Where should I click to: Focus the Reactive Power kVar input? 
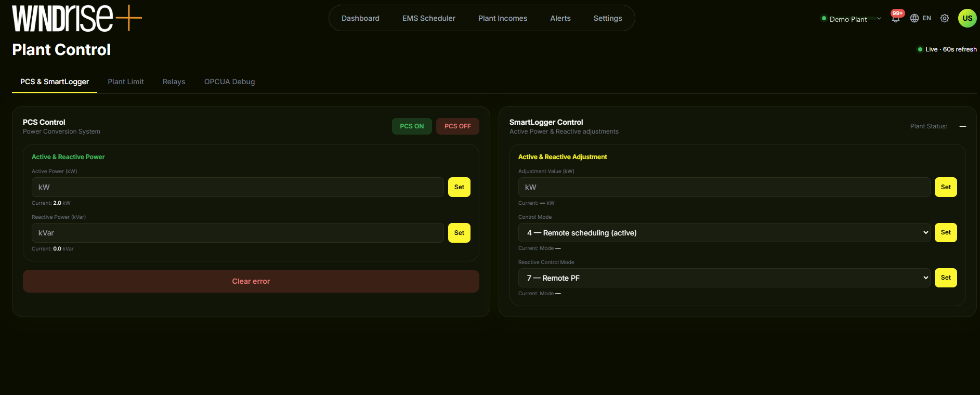[238, 233]
